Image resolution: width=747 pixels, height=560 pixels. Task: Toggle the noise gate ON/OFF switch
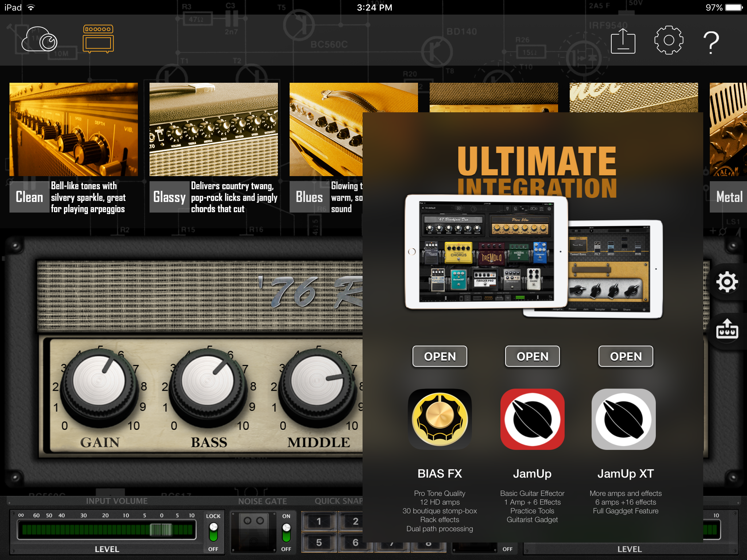(x=286, y=532)
